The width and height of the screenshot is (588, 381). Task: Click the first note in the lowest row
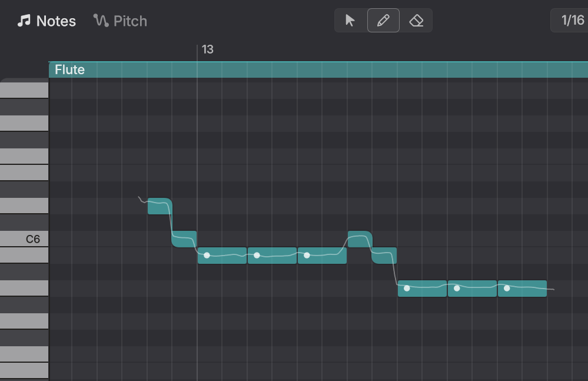[422, 289]
